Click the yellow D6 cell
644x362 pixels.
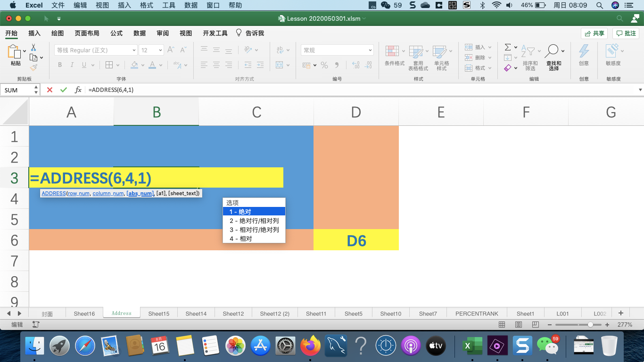[x=356, y=240]
